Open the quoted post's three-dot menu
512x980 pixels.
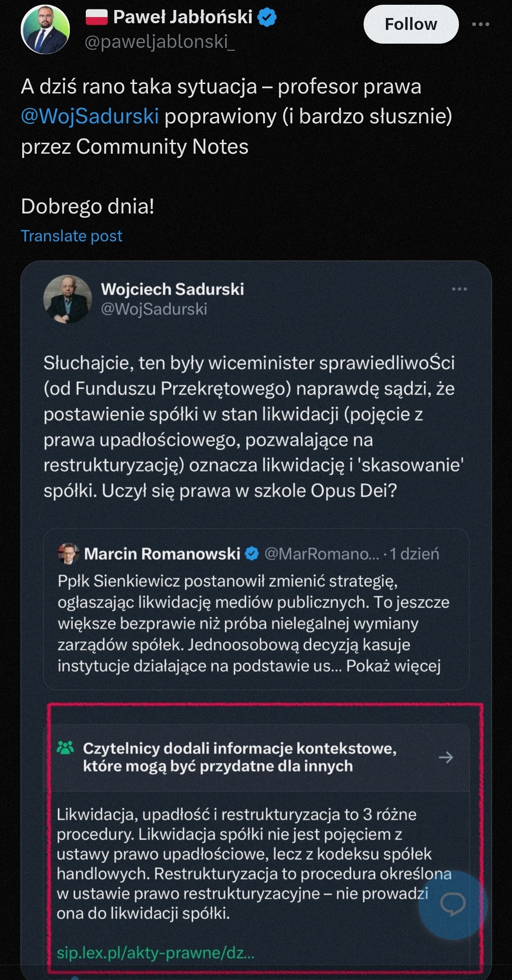coord(459,289)
